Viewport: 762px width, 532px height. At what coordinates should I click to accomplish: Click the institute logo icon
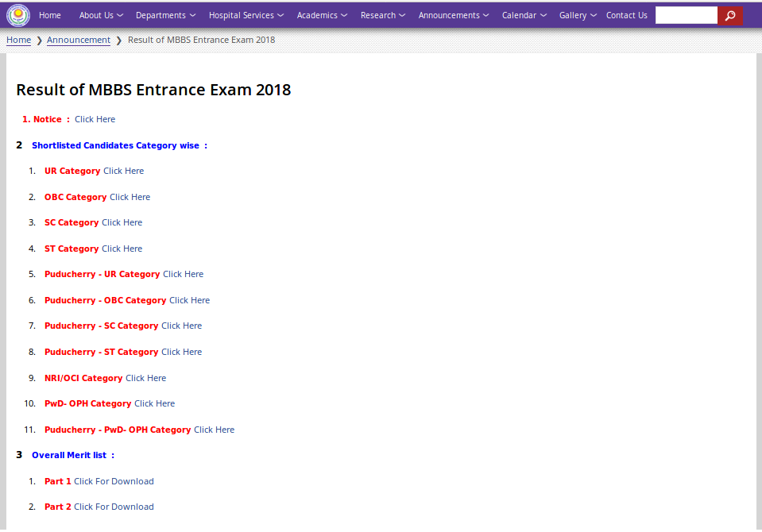(x=18, y=15)
